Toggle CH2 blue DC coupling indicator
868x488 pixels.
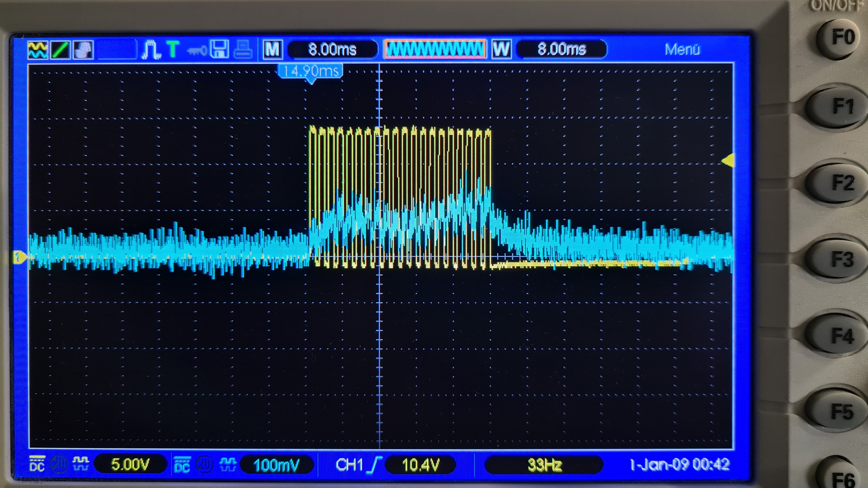coord(182,465)
